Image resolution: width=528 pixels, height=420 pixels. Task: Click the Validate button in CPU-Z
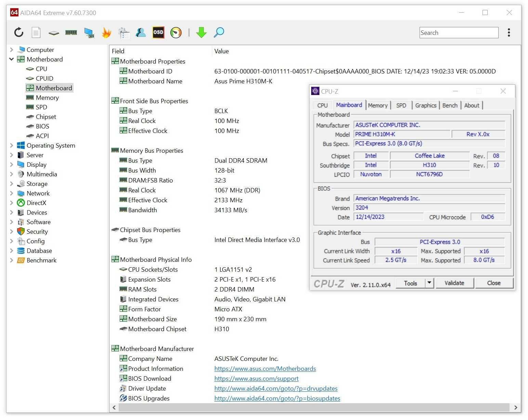click(454, 283)
